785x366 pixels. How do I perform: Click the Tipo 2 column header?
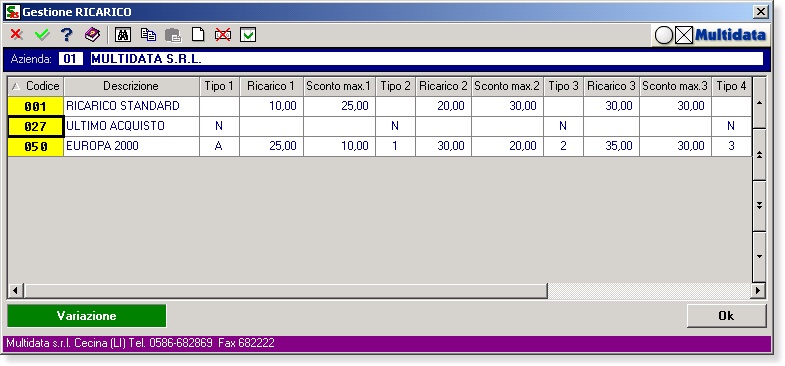396,86
